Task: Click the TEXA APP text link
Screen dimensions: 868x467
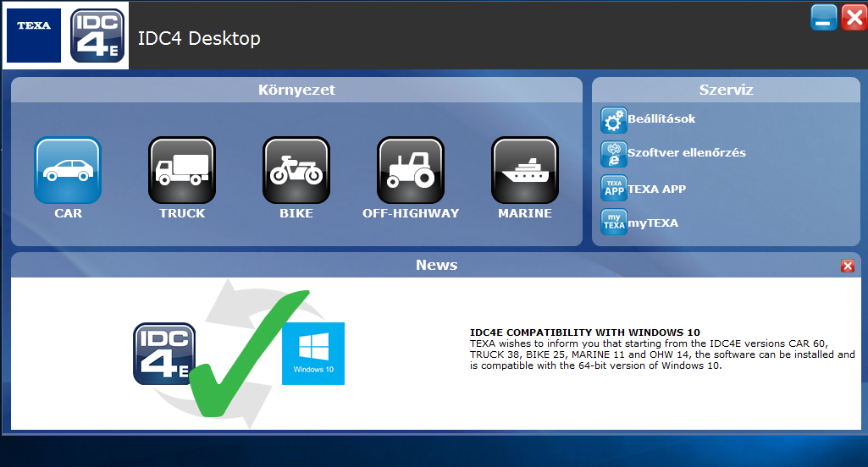Action: [656, 190]
